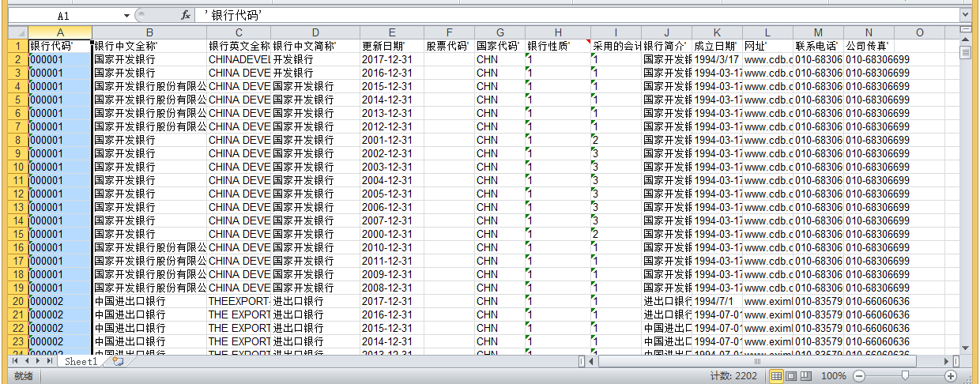This screenshot has height=384, width=980.
Task: Switch to Normal view
Action: tap(777, 376)
